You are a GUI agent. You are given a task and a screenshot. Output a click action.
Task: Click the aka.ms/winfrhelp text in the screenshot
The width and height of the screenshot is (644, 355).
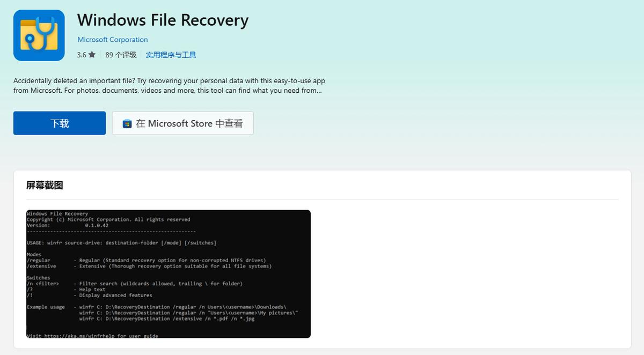[80, 336]
